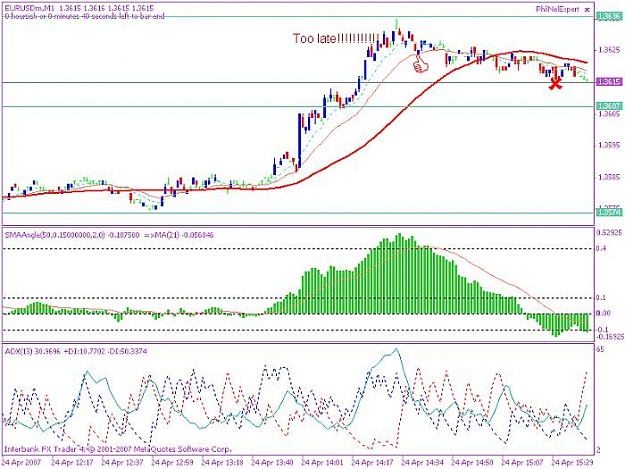Click the 1.3605 price scale value
The image size is (625, 469).
(x=610, y=114)
